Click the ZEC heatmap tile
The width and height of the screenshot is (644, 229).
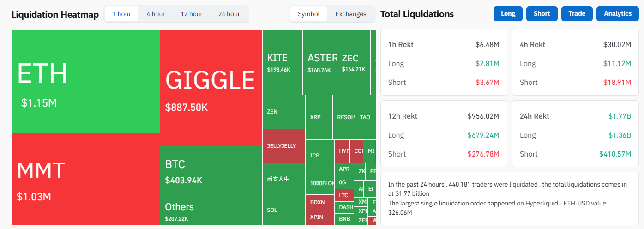pos(354,62)
